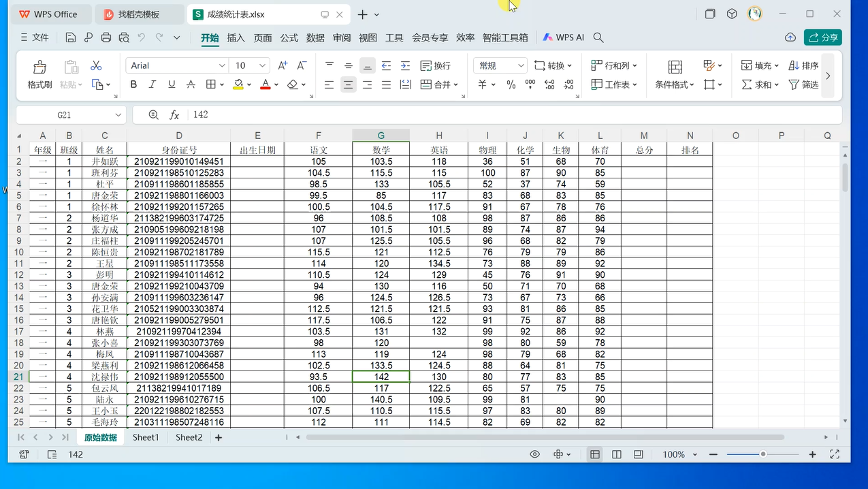Click the formula bar input showing 142

(x=477, y=115)
